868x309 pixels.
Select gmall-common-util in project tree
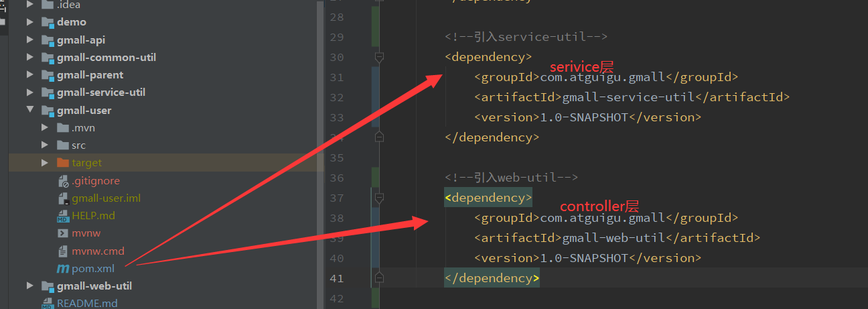106,57
